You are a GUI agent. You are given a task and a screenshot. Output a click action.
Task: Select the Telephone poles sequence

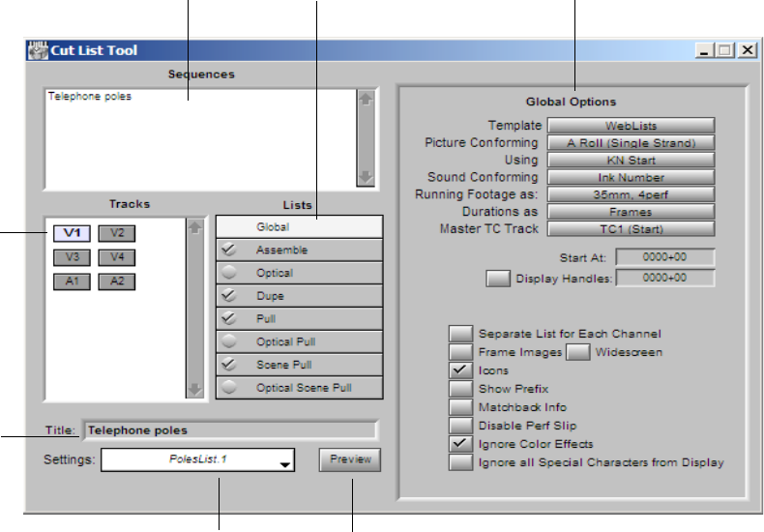[x=90, y=97]
